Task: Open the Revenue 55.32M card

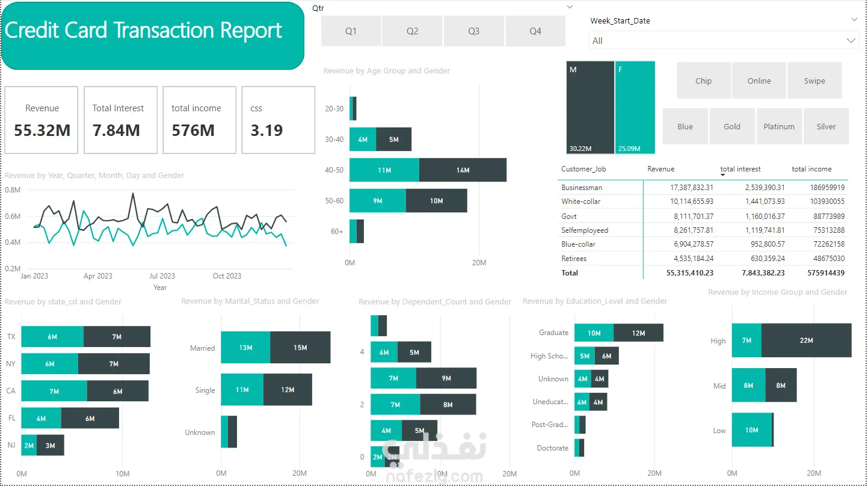Action: (42, 120)
